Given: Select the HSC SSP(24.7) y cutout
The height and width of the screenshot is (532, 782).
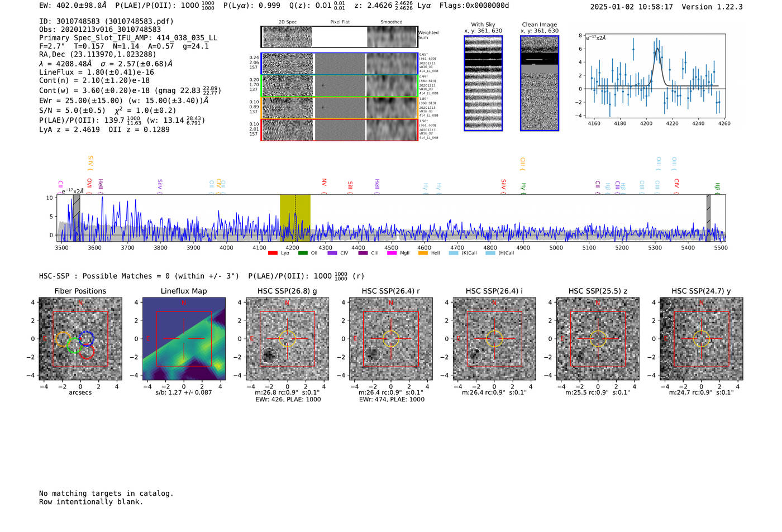Looking at the screenshot, I should [x=702, y=339].
